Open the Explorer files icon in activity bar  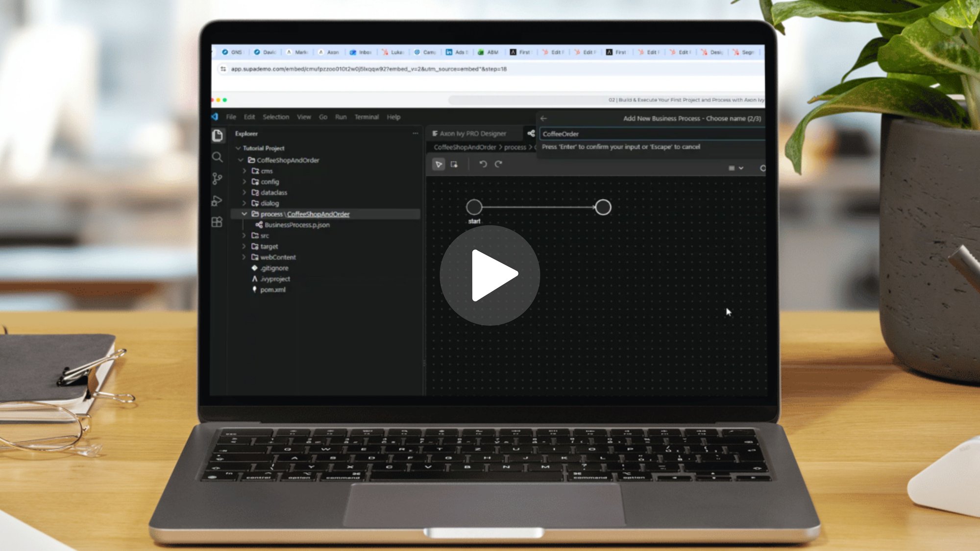218,136
